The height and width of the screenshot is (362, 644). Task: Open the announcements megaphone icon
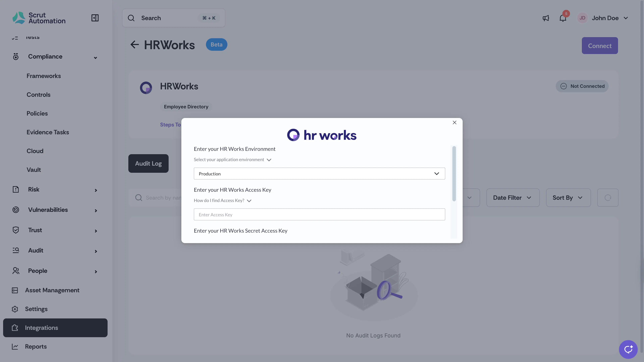tap(546, 18)
